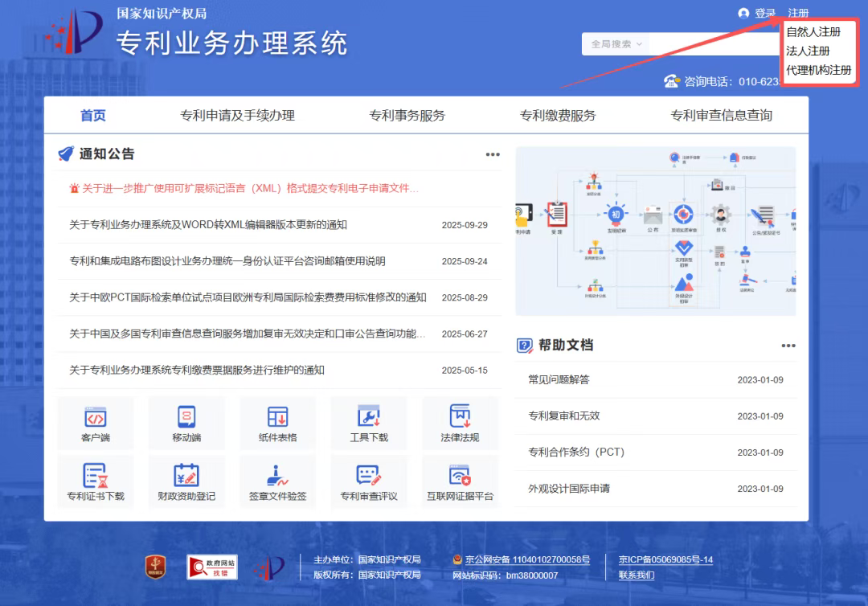
Task: Open the 法律法规 regulations icon
Action: 460,423
